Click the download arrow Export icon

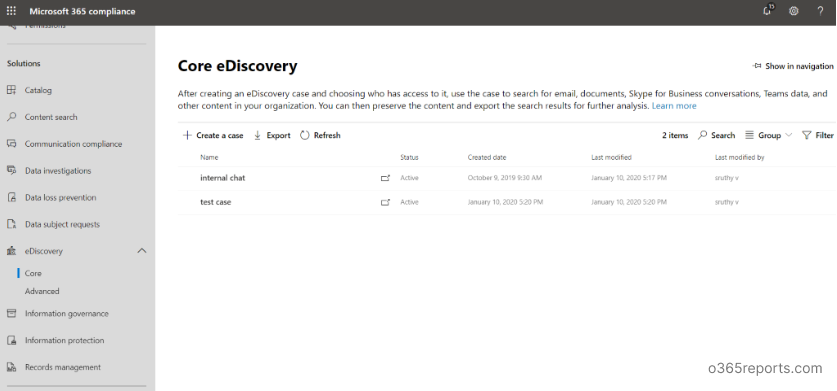[257, 135]
